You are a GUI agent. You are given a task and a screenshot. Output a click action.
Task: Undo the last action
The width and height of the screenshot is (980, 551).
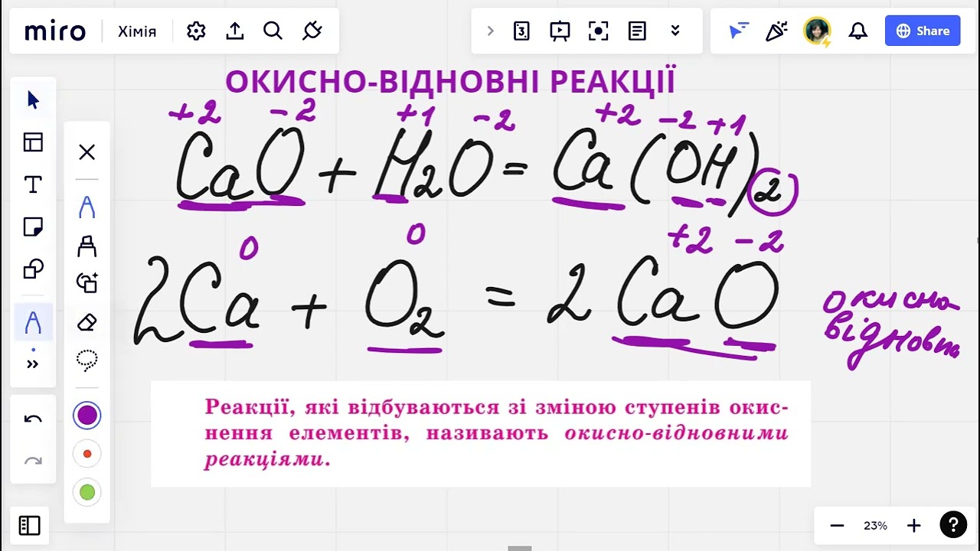pyautogui.click(x=33, y=419)
